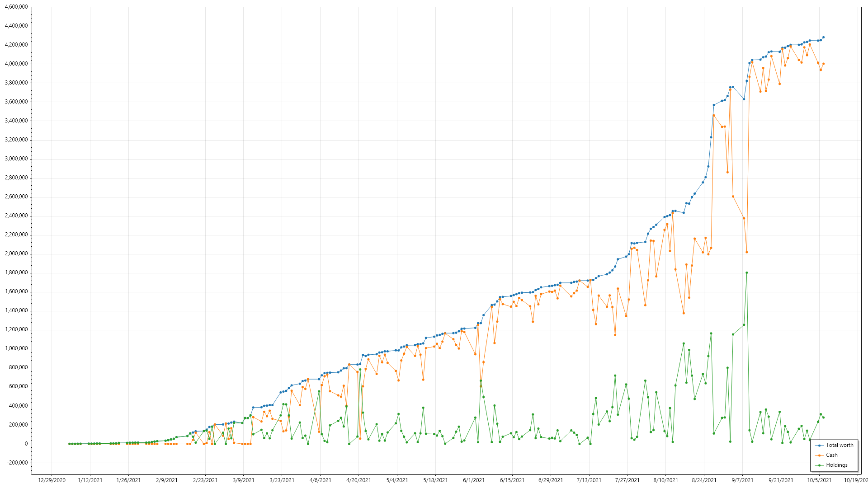Click y-axis label 3,600,000
This screenshot has height=488, width=868.
(x=16, y=102)
